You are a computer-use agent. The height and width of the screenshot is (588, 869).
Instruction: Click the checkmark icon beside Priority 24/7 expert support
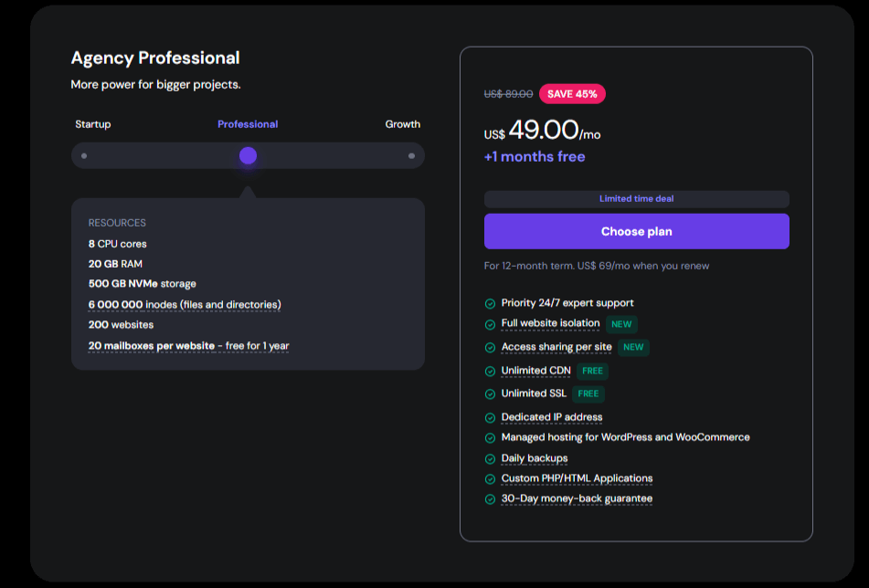point(490,302)
